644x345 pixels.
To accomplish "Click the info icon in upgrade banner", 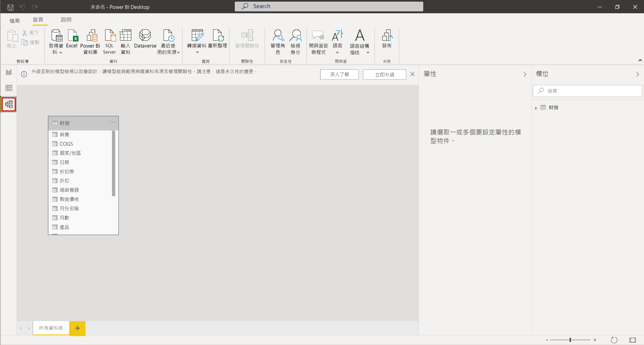I will point(24,74).
